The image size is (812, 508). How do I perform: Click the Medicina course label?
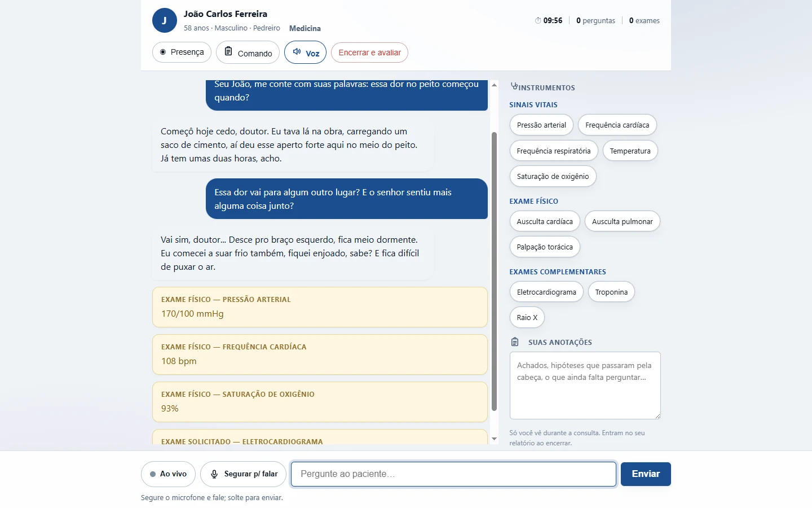305,28
